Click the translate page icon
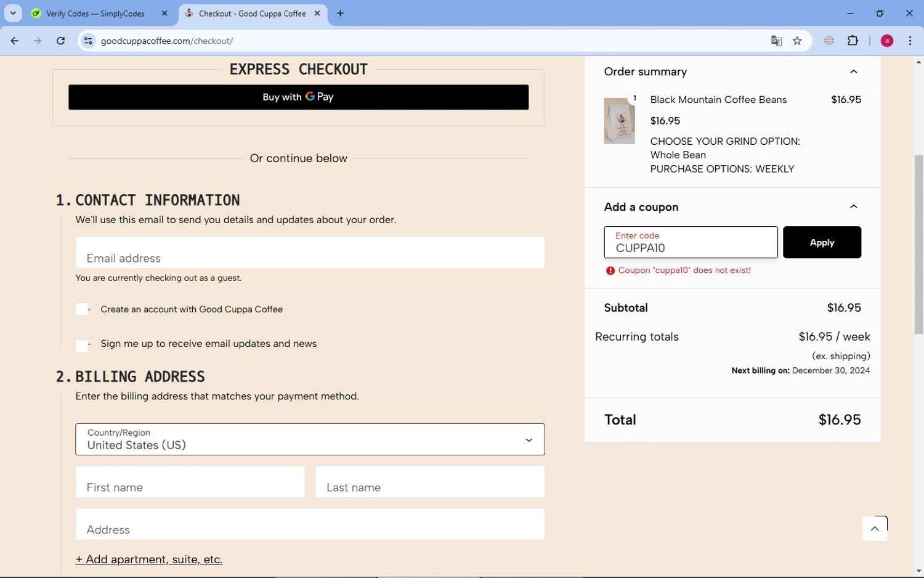Image resolution: width=924 pixels, height=578 pixels. point(776,41)
